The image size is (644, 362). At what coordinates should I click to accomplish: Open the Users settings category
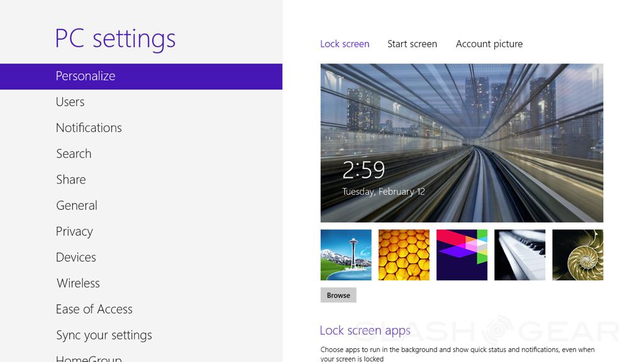[70, 102]
